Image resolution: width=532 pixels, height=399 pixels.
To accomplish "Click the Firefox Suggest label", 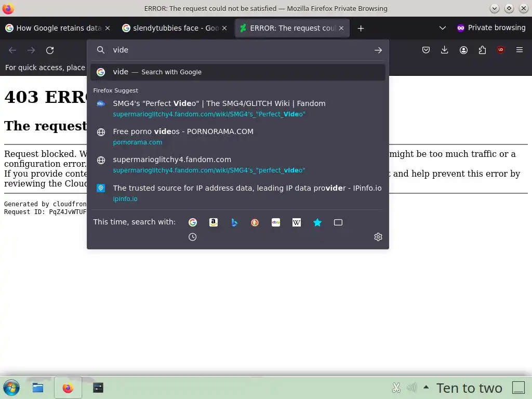I will point(116,90).
